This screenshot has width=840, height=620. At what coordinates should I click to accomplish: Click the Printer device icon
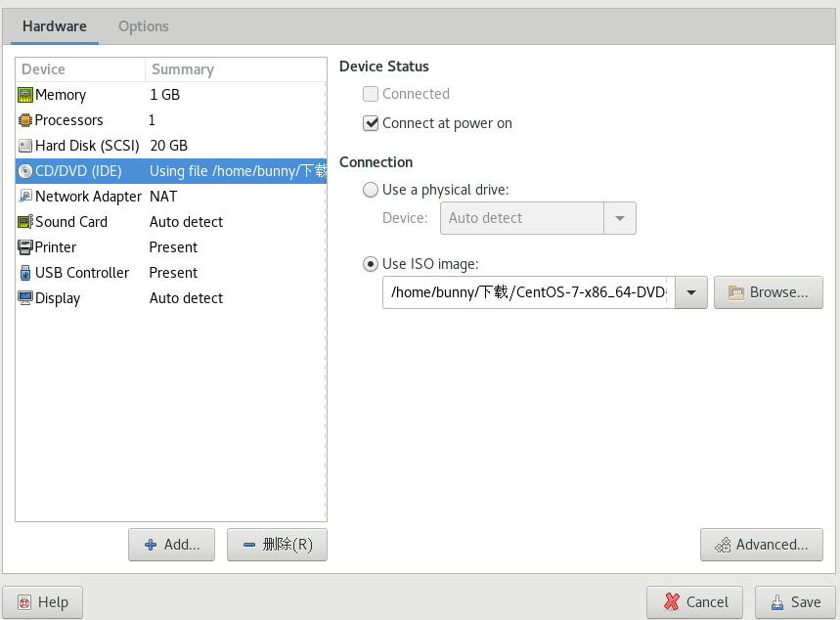(x=25, y=247)
